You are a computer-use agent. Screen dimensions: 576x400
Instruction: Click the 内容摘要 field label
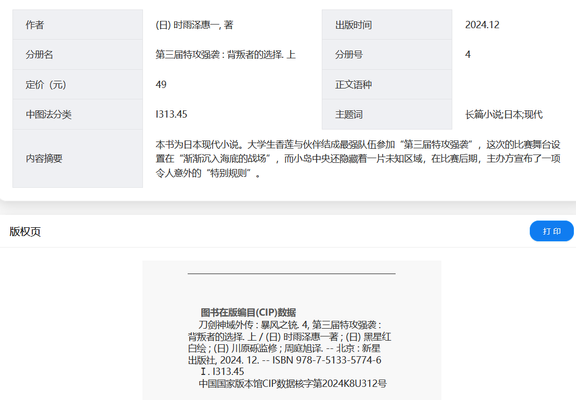pyautogui.click(x=44, y=158)
